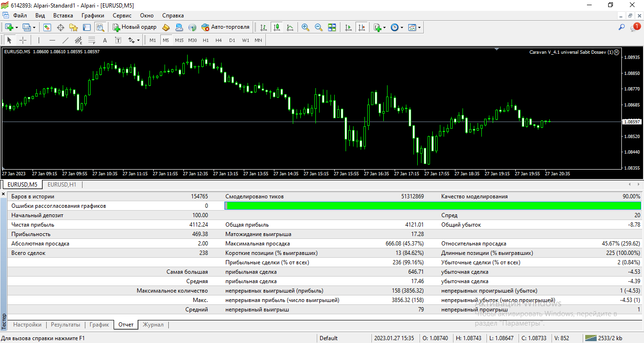
Task: Select the crosshair tool
Action: click(23, 40)
